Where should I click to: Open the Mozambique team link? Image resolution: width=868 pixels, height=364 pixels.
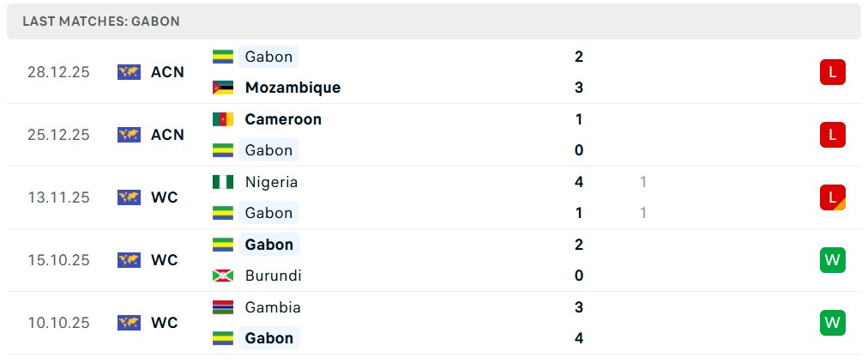[292, 88]
